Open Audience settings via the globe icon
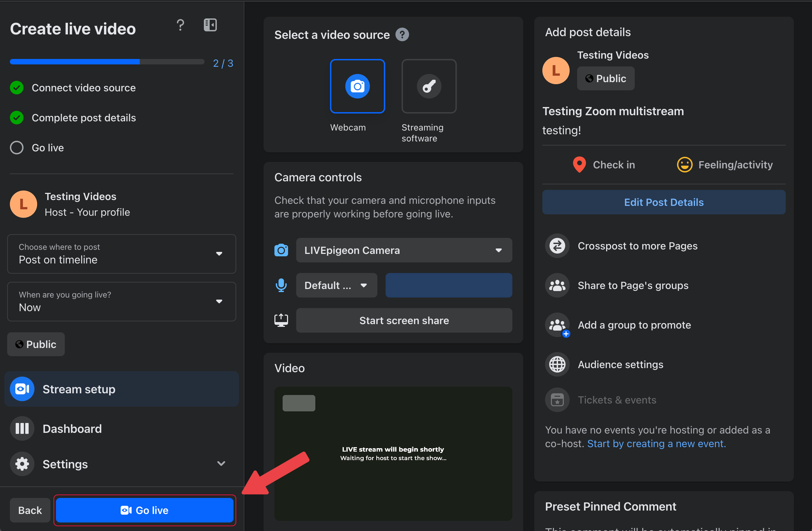The width and height of the screenshot is (812, 531). click(557, 365)
